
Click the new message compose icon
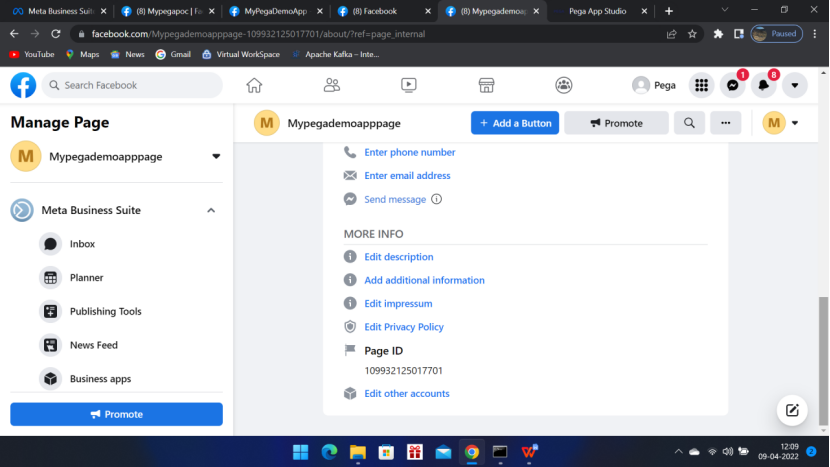(792, 410)
